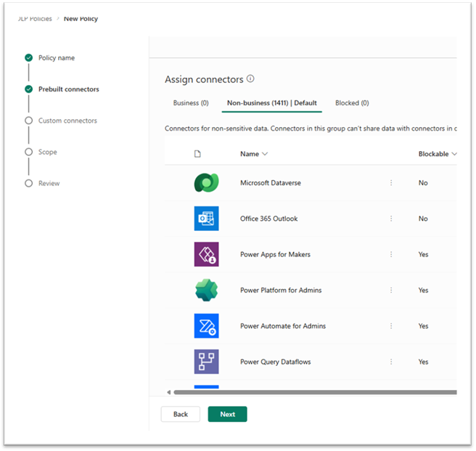Open more options for Power Platform for Admins
476x451 pixels.
pyautogui.click(x=391, y=290)
